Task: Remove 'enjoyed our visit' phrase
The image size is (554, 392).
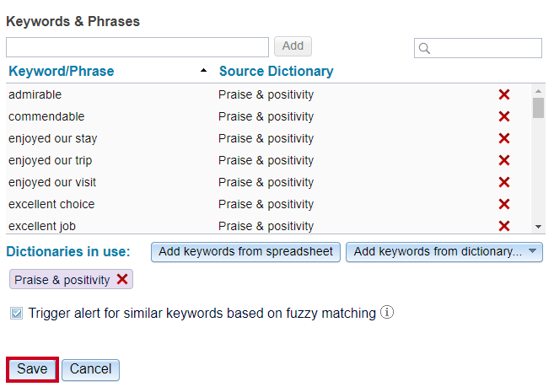Action: [x=504, y=182]
